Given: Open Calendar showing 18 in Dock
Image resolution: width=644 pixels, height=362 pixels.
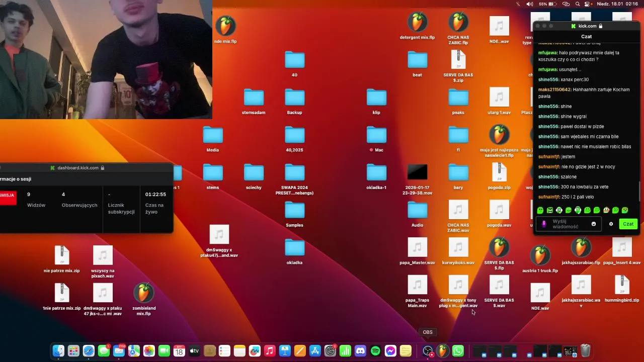Looking at the screenshot, I should coord(179,351).
